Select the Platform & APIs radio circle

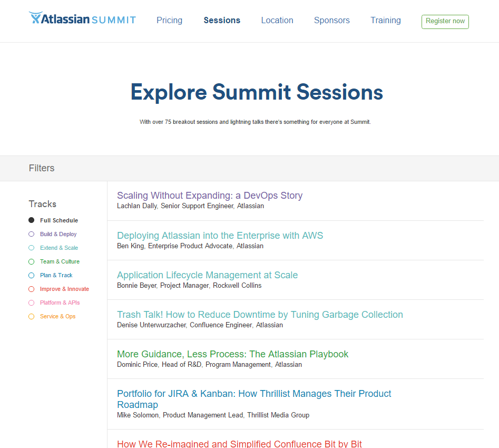[x=31, y=303]
